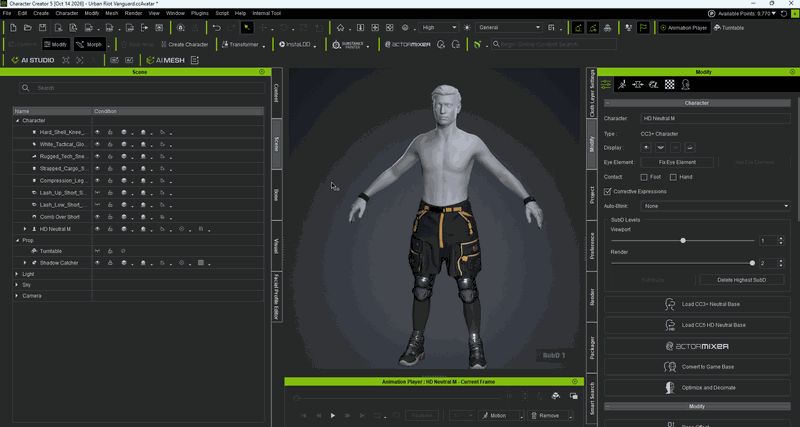Expand the Shadow Catcher tree node

[x=25, y=263]
